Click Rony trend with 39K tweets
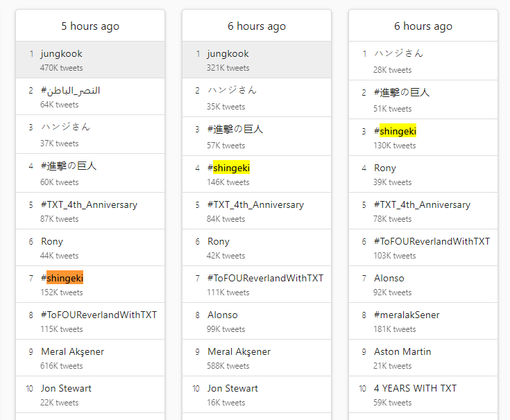 [x=423, y=174]
